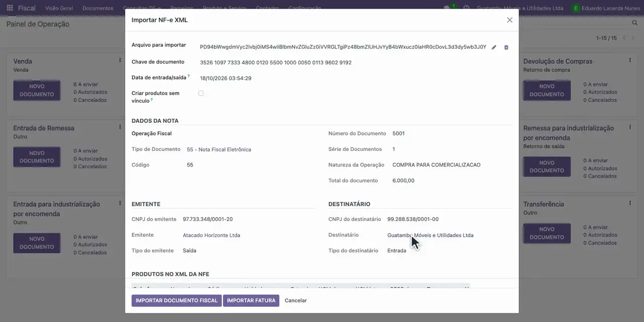Delete the uploaded file with trash icon

click(506, 47)
